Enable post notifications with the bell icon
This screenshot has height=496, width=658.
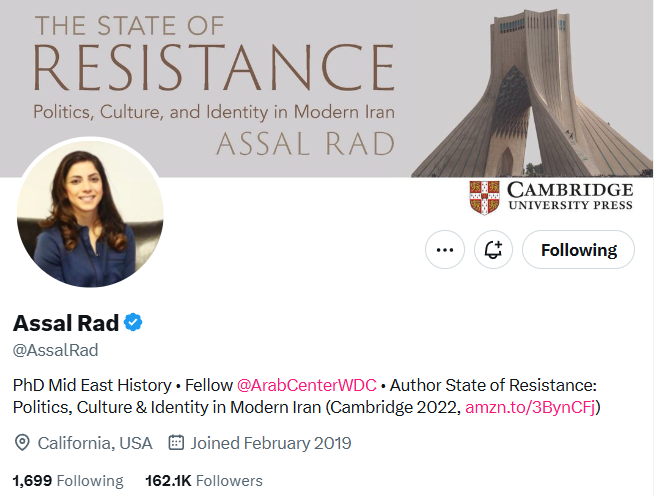tap(493, 250)
